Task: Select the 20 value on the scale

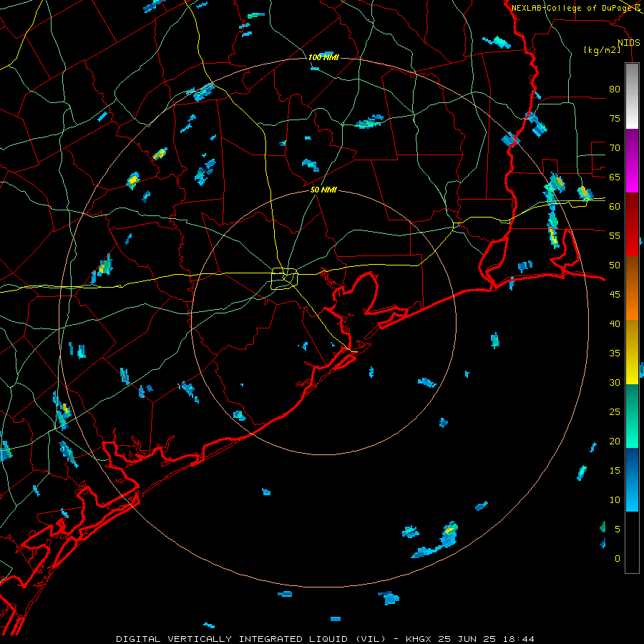Action: tap(615, 441)
